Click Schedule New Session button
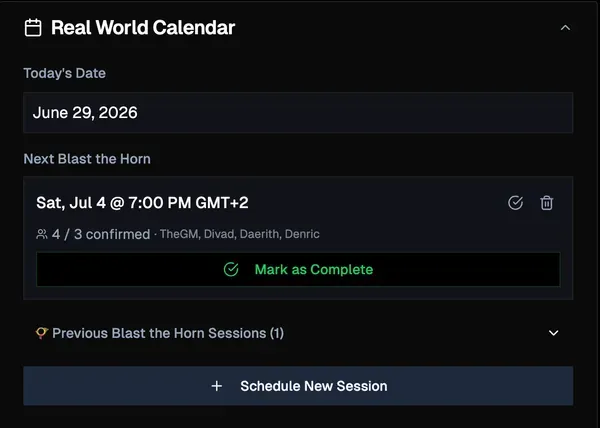The height and width of the screenshot is (428, 600). tap(298, 386)
